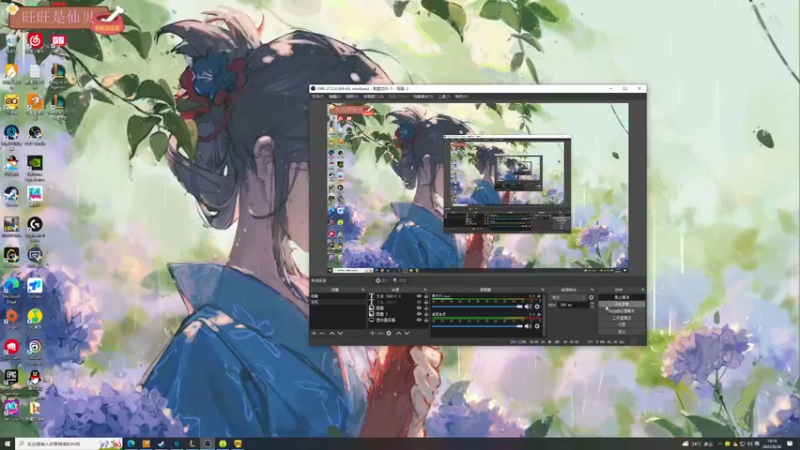The image size is (800, 450).
Task: Click the icon on the Audio Mixer dock header
Action: [x=542, y=290]
